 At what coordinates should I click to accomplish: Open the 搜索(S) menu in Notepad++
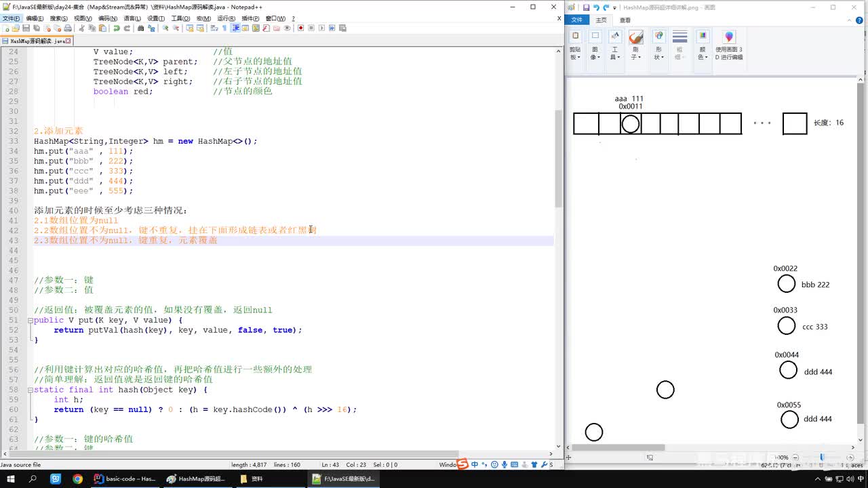(58, 18)
